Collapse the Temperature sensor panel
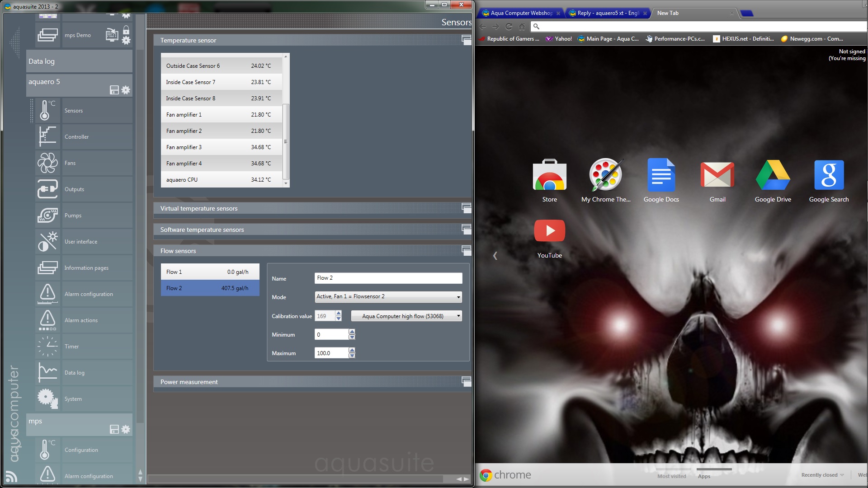The width and height of the screenshot is (868, 488). coord(466,40)
